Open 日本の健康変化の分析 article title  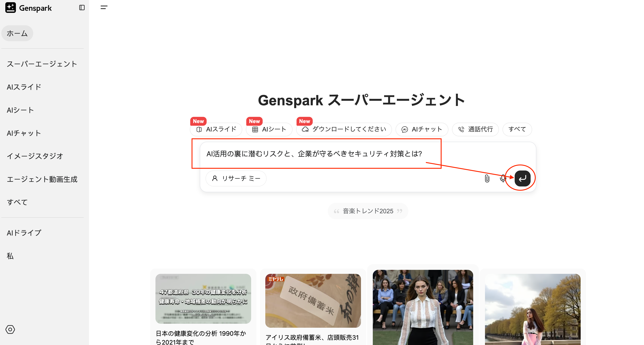click(201, 338)
